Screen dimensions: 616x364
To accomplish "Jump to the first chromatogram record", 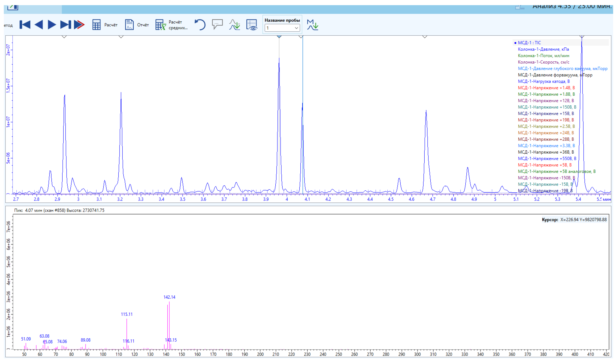I will (x=25, y=25).
